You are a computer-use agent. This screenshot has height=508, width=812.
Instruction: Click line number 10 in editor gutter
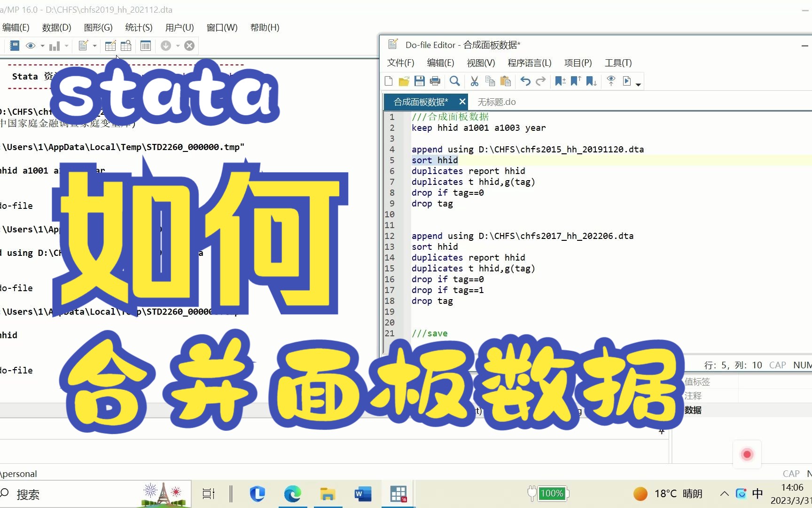point(390,214)
